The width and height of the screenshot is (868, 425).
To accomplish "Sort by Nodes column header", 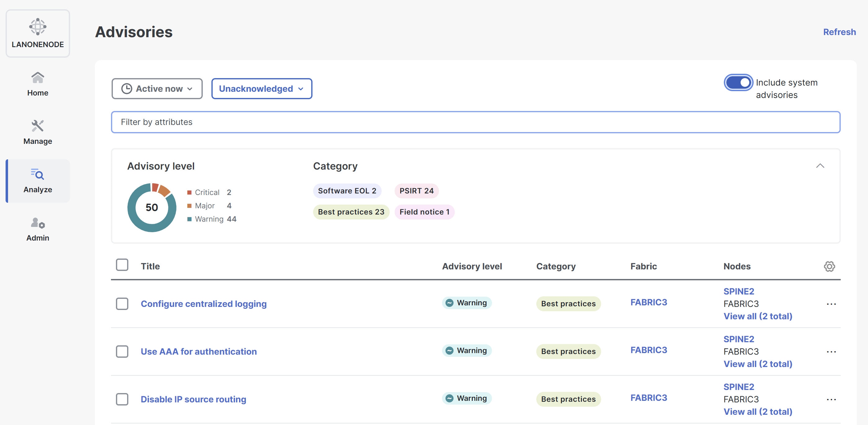I will pos(737,266).
